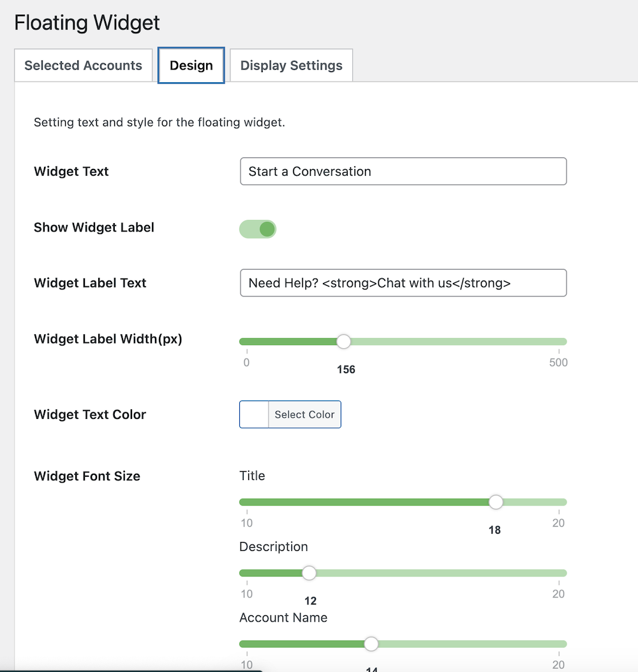Screen dimensions: 638x672
Task: Click the 0 mark on Label Width slider
Action: click(247, 363)
